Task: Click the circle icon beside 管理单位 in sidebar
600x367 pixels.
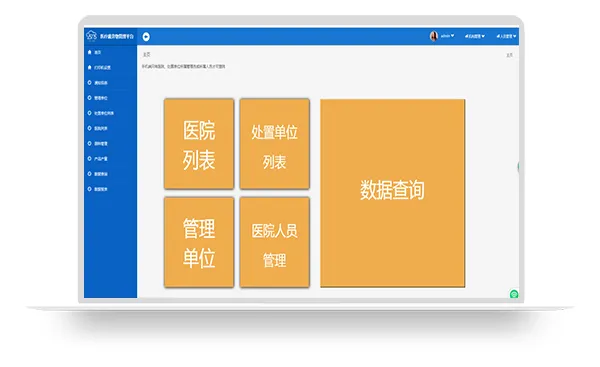Action: coord(90,98)
